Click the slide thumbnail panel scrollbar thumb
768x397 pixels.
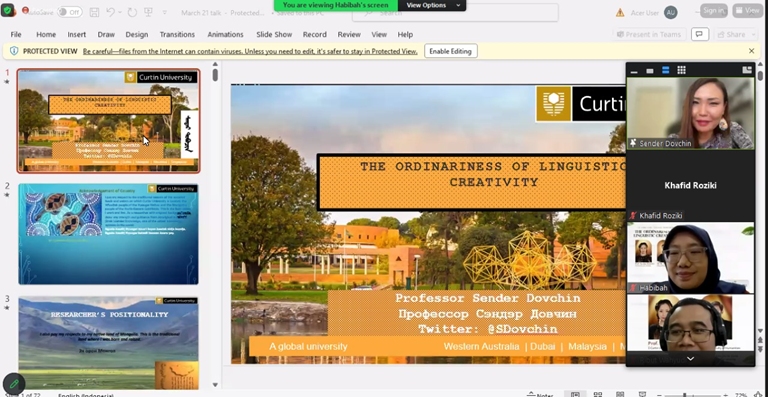(215, 75)
